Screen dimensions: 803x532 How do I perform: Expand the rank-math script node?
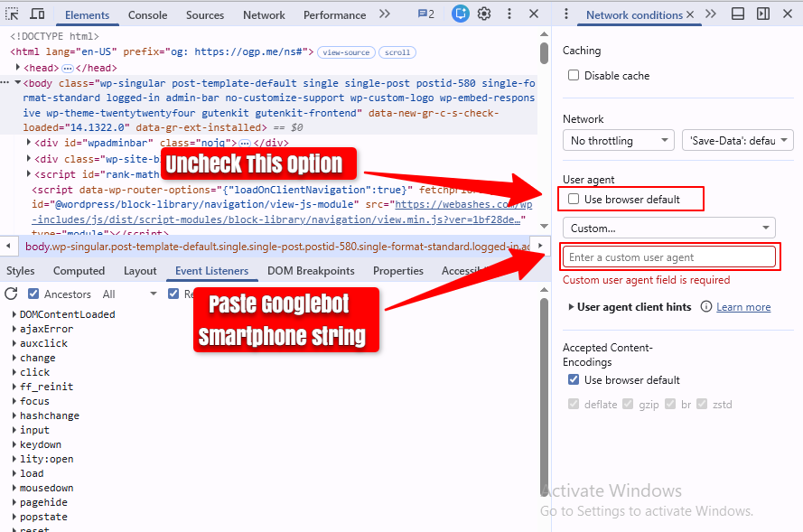click(29, 173)
